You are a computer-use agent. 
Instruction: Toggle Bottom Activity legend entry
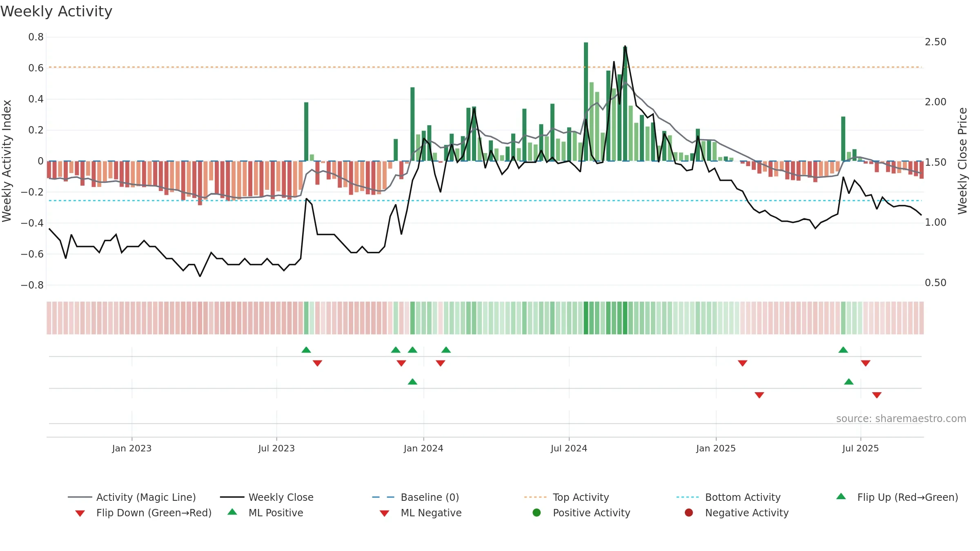728,497
